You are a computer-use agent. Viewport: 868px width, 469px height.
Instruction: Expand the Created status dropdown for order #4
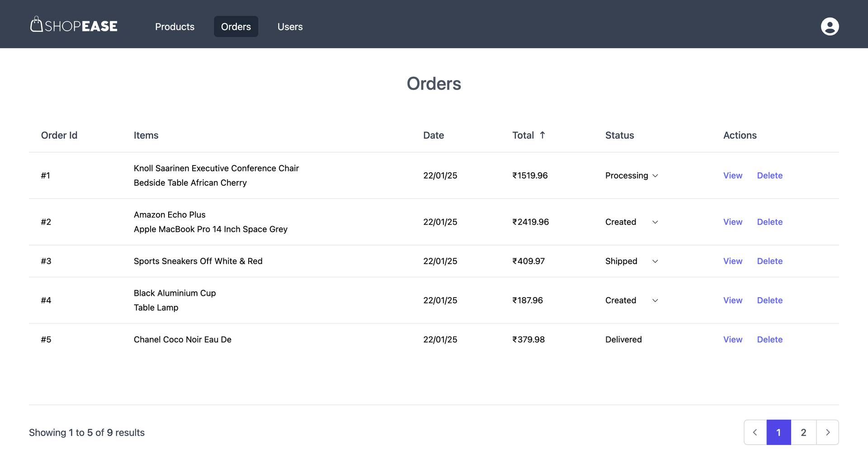point(632,300)
